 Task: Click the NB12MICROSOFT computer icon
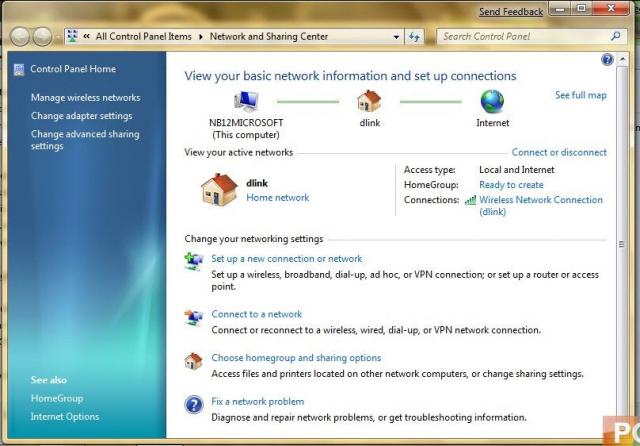click(246, 101)
